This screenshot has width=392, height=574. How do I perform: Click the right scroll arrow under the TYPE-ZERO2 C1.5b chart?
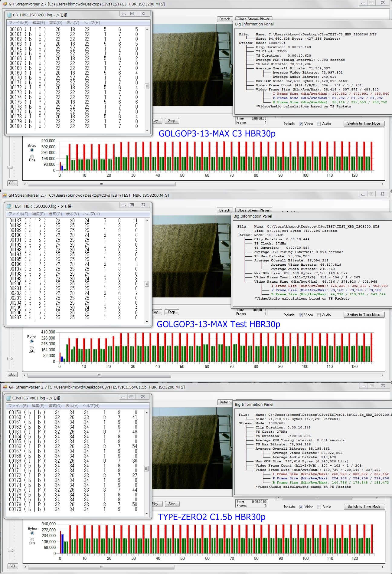[383, 567]
